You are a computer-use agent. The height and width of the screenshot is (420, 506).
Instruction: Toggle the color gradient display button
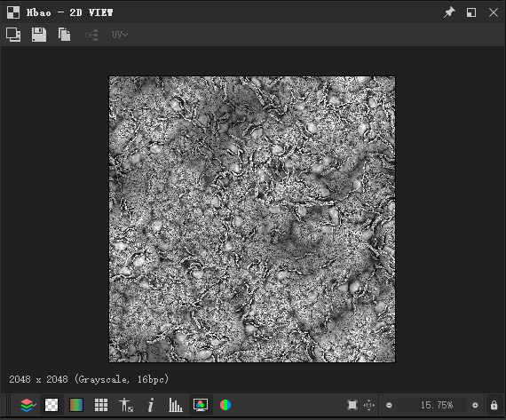pos(76,405)
